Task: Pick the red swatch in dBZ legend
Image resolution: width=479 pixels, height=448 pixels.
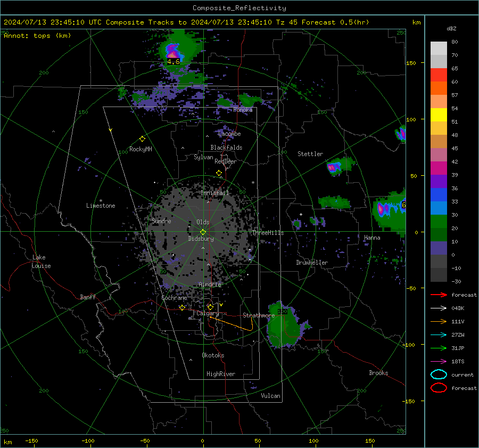Action: tap(439, 75)
